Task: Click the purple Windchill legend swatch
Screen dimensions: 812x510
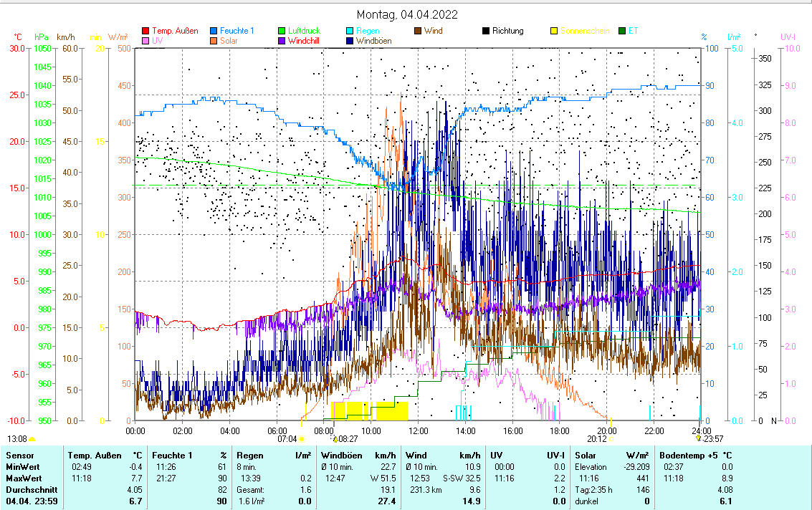Action: point(281,41)
